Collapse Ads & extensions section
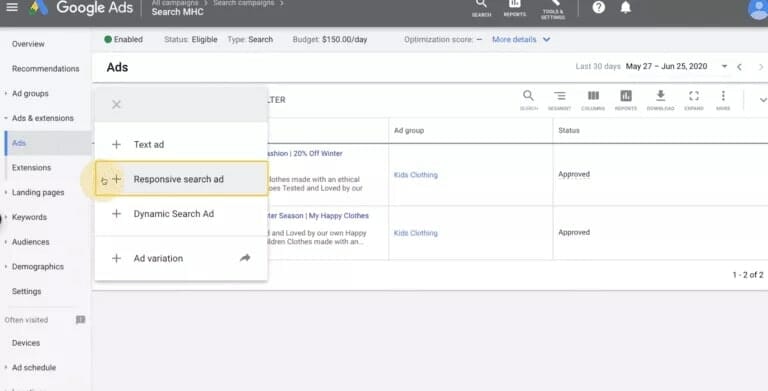Viewport: 768px width, 391px height. [x=6, y=118]
